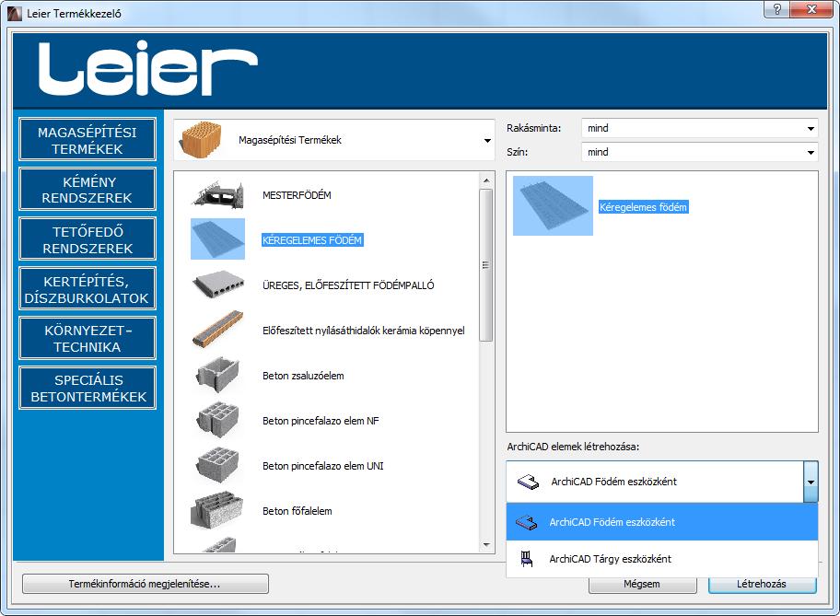
Task: Select Beton pincefalazo elem UNI label
Action: (x=323, y=466)
